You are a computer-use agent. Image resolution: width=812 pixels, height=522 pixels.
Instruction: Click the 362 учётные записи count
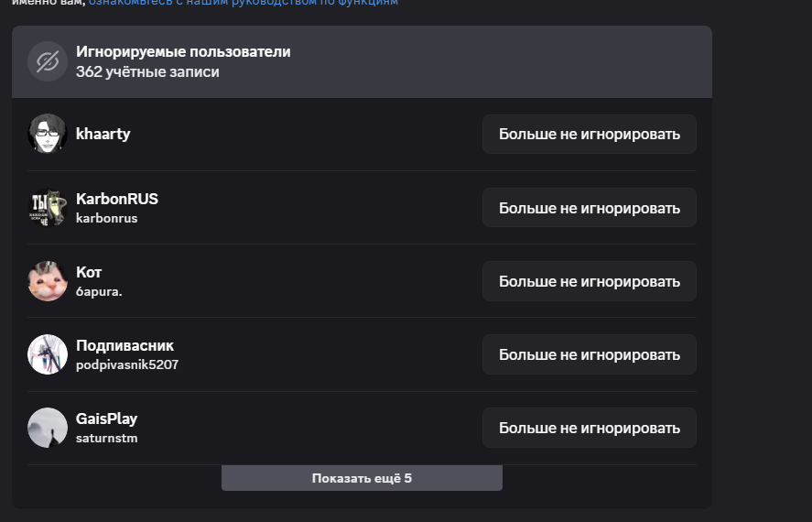(147, 71)
